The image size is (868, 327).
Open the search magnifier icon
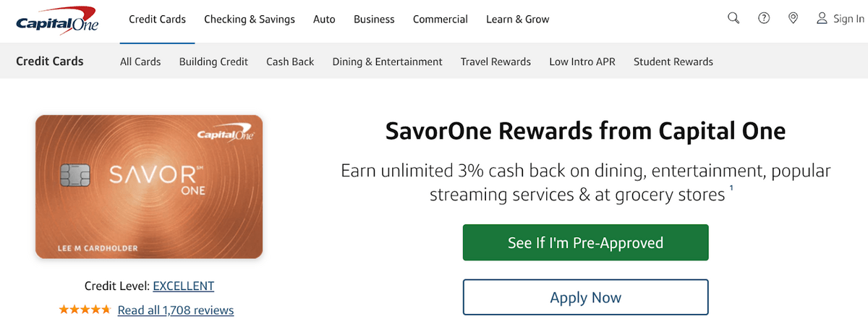pyautogui.click(x=733, y=19)
